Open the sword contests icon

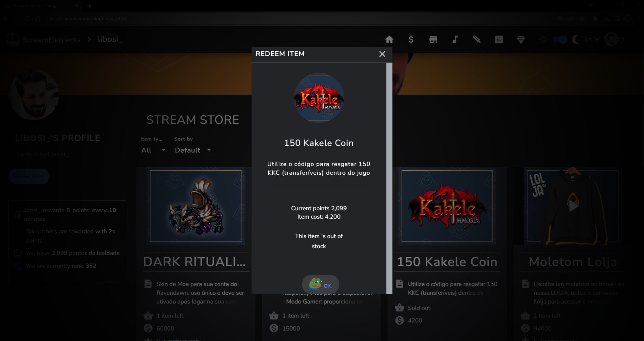[x=477, y=40]
